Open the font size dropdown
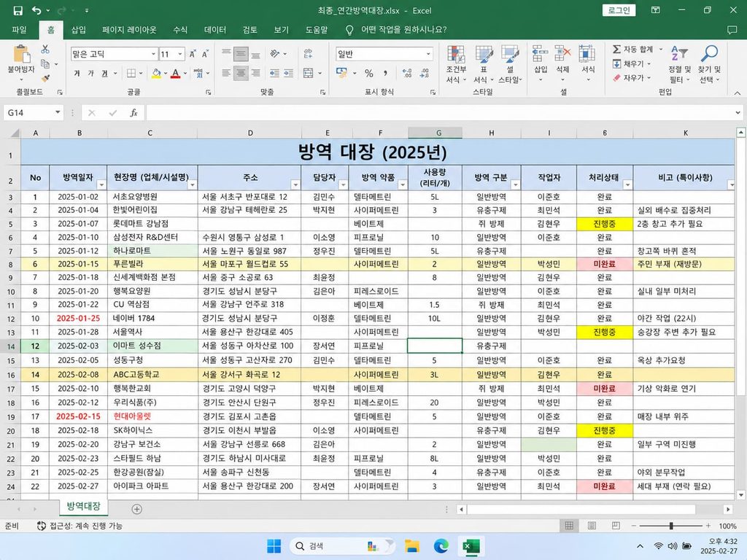Viewport: 747px width, 560px height. (x=180, y=54)
